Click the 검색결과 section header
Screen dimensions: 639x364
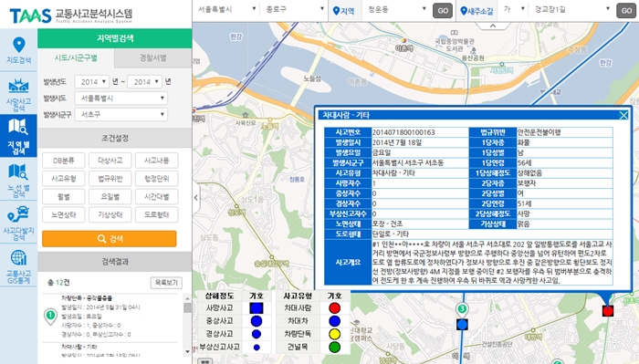pos(115,262)
